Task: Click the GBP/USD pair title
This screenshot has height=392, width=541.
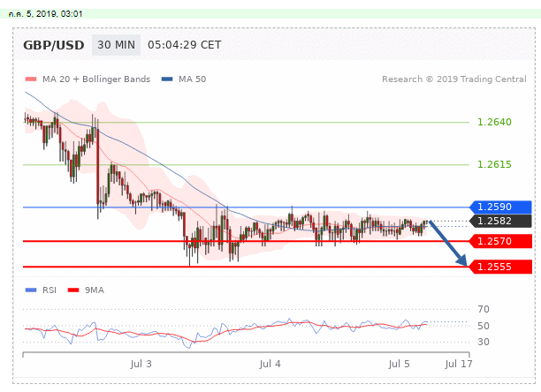Action: pyautogui.click(x=53, y=45)
